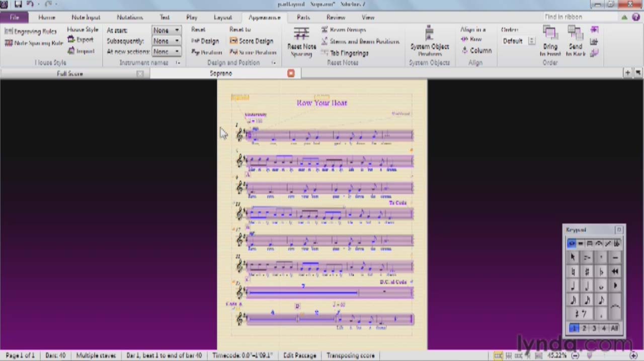Click the rest button on the Keypad
The width and height of the screenshot is (644, 361).
[x=580, y=314]
